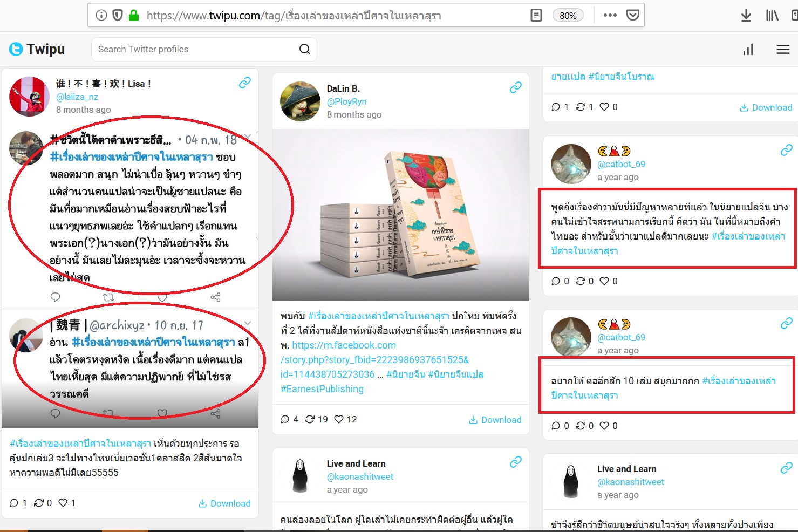Open permalink icon on @laliza_nz post
This screenshot has width=798, height=532.
[245, 83]
